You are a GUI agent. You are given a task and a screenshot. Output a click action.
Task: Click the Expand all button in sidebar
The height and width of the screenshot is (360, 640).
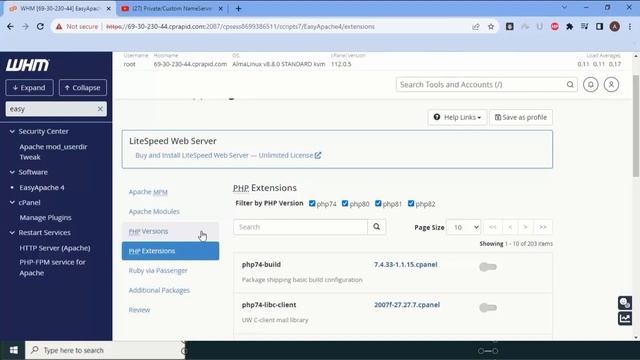pos(29,87)
